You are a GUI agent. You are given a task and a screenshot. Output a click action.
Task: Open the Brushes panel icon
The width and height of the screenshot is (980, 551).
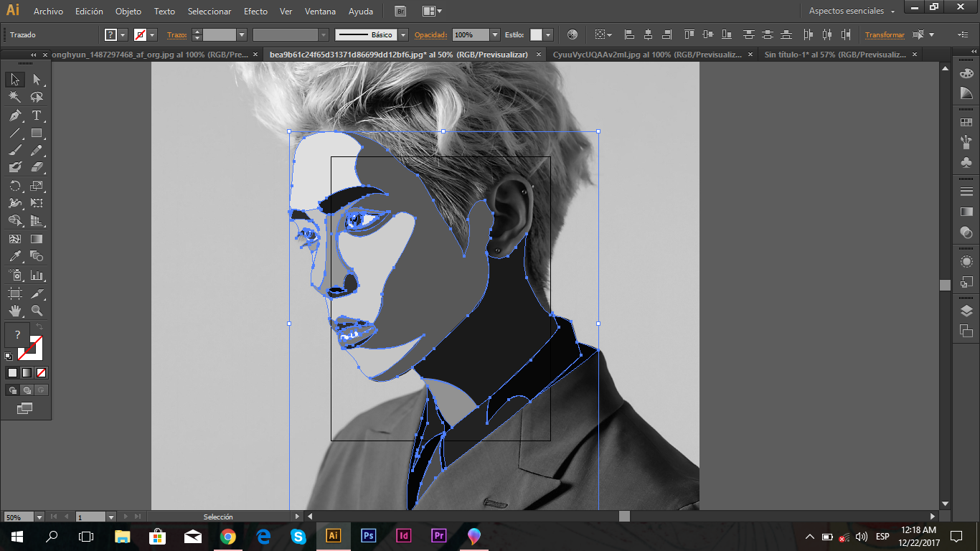pos(966,141)
